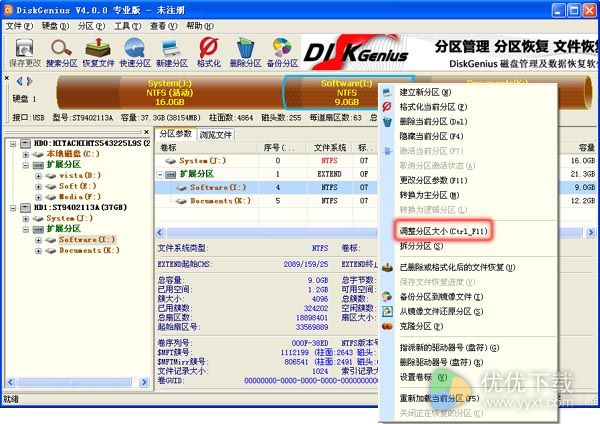Choose 重新加载当前分区 menu item

(468, 398)
